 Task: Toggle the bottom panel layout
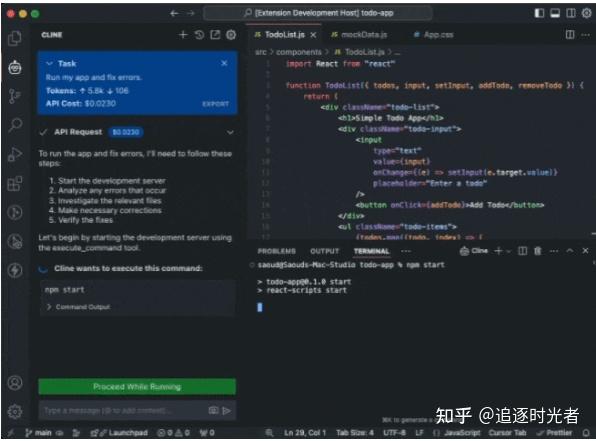pos(555,13)
